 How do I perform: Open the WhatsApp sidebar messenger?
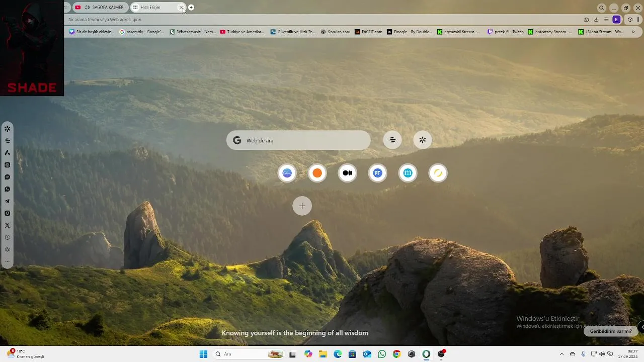(x=7, y=189)
